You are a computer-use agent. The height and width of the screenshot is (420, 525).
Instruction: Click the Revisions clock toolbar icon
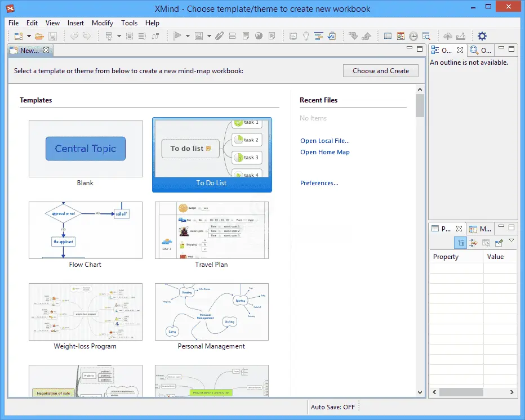coord(413,36)
